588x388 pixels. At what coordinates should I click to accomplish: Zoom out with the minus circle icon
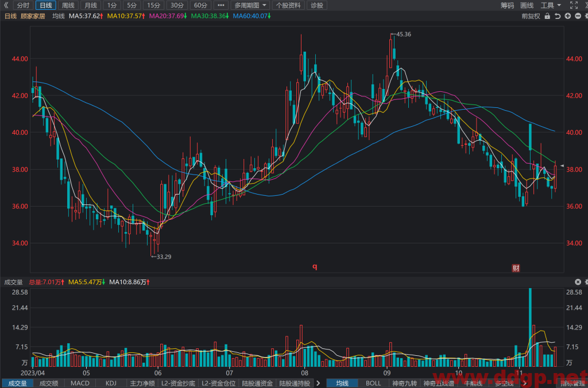click(x=578, y=16)
